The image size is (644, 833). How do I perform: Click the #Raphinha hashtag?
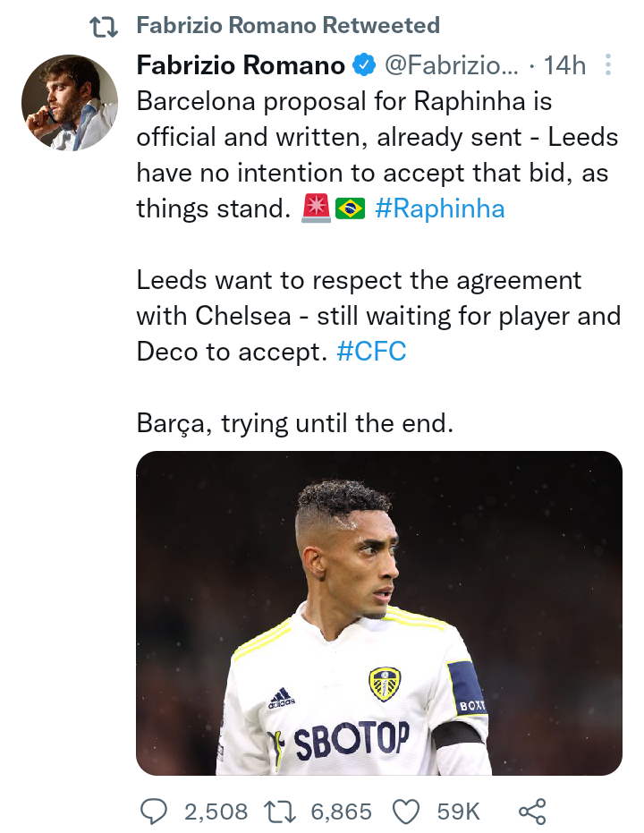pyautogui.click(x=439, y=208)
